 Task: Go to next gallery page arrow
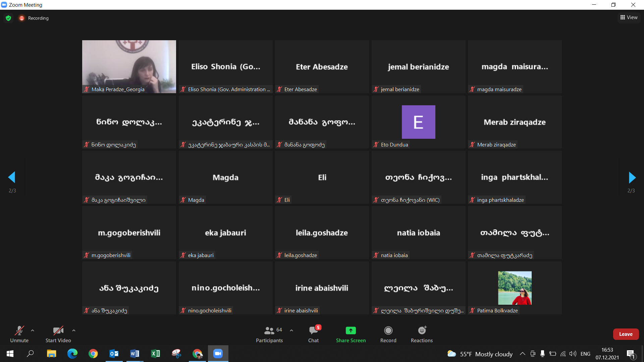(632, 177)
